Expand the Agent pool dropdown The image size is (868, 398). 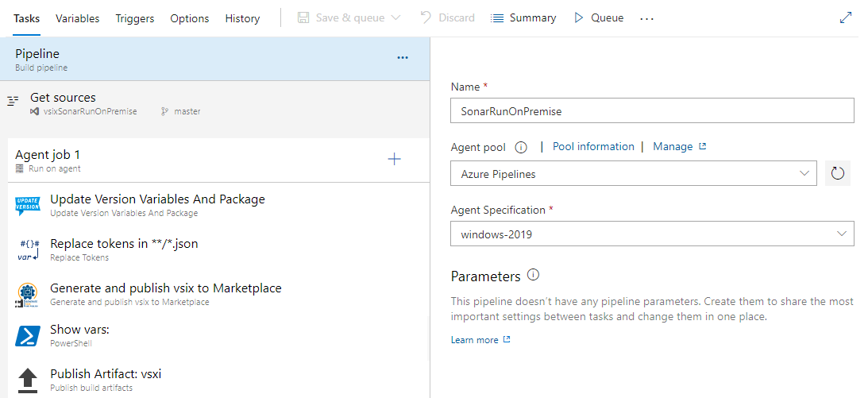click(x=632, y=173)
